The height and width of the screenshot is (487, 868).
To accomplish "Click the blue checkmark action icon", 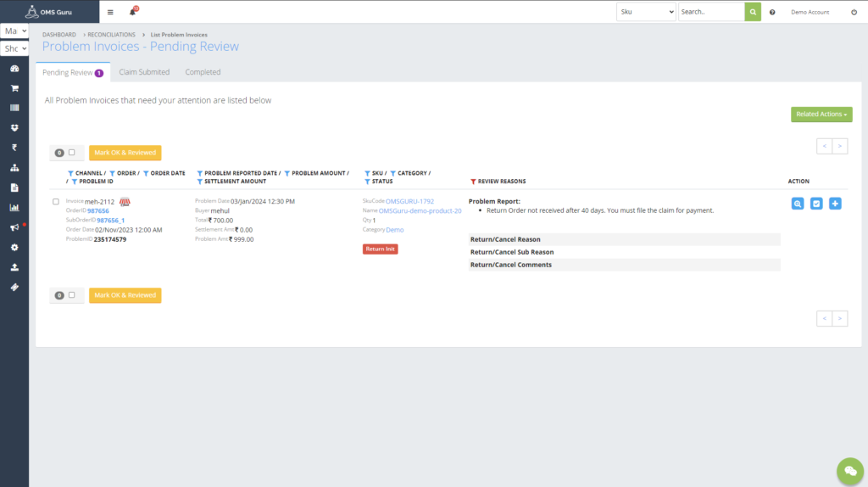I will point(816,204).
